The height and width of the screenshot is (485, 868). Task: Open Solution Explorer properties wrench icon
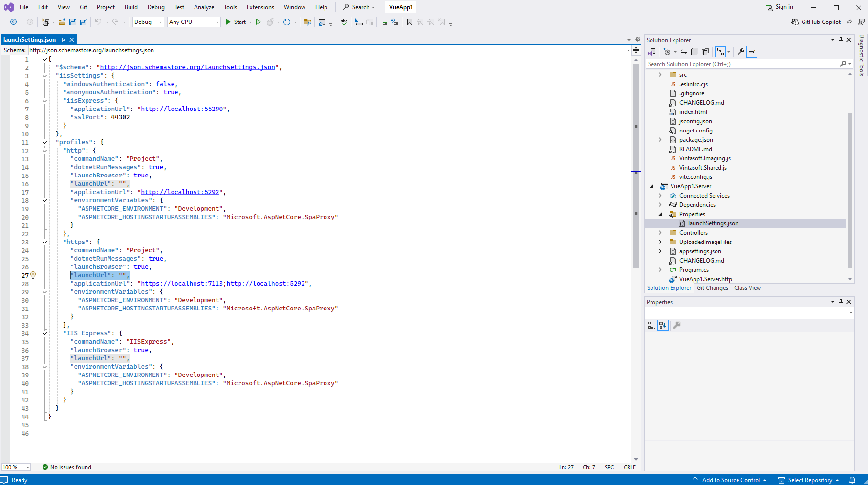(741, 52)
